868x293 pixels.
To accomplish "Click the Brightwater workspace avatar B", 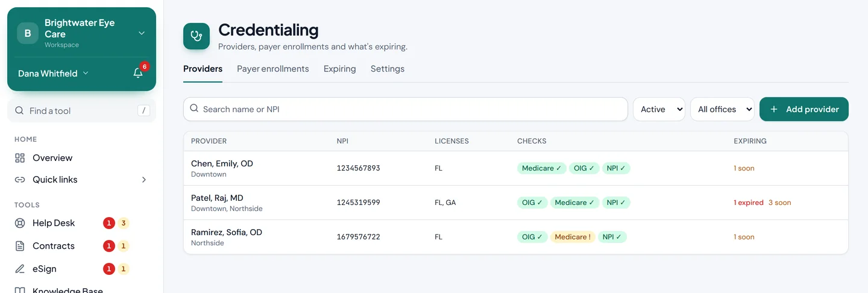I will (x=28, y=33).
